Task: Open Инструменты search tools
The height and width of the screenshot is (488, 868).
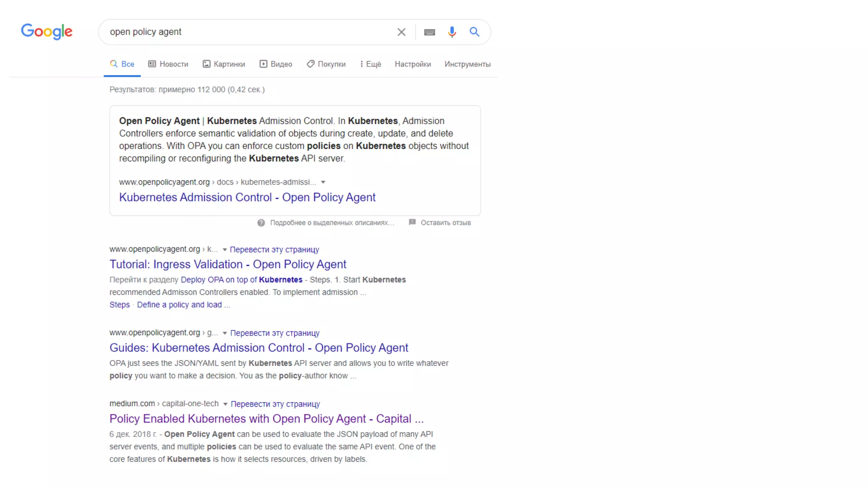Action: [x=467, y=64]
